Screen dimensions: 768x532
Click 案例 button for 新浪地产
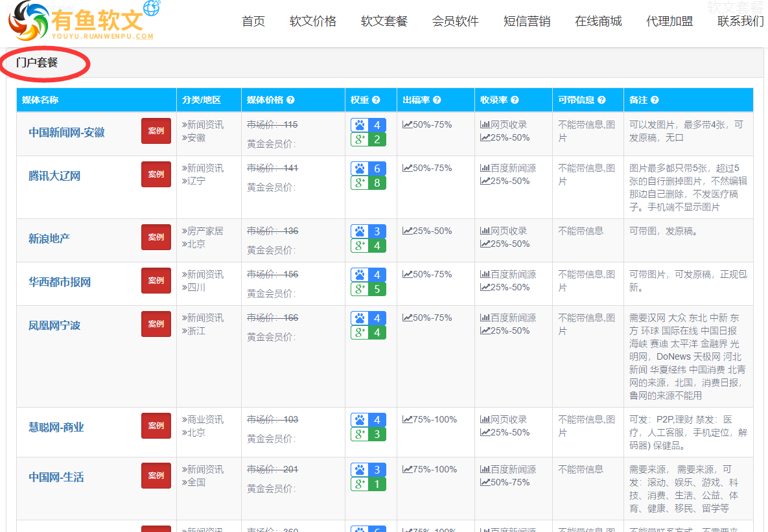pyautogui.click(x=156, y=237)
